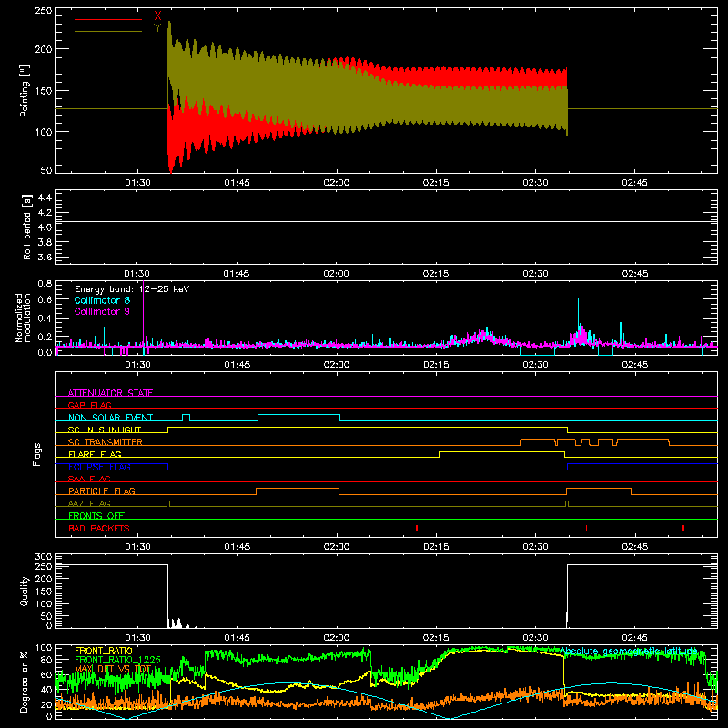This screenshot has height=728, width=728.
Task: Click the 'Collimator 8' legend label
Action: [x=102, y=300]
